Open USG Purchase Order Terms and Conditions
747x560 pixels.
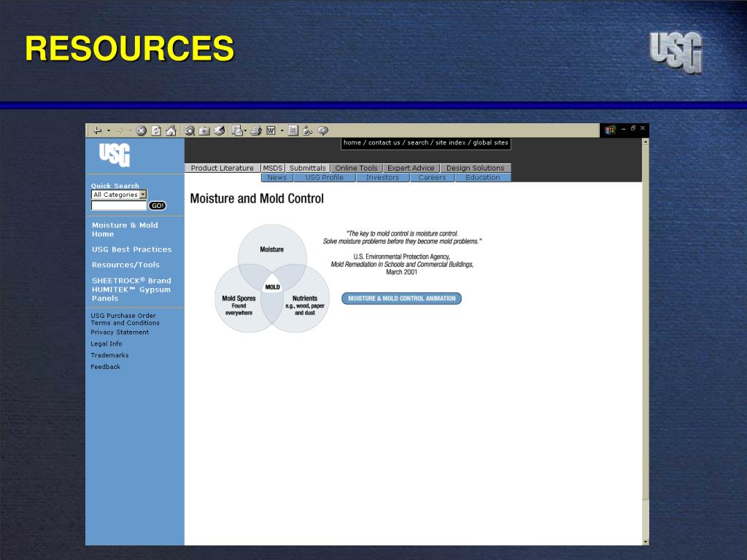(125, 319)
